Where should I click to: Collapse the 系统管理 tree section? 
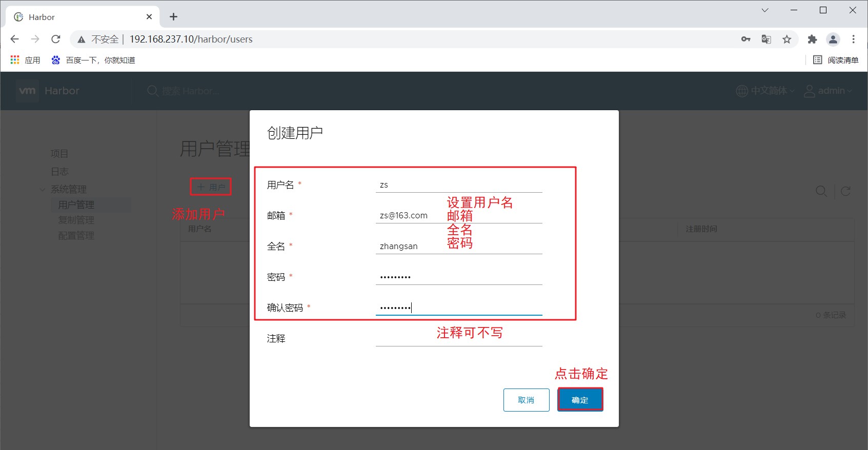pyautogui.click(x=43, y=190)
